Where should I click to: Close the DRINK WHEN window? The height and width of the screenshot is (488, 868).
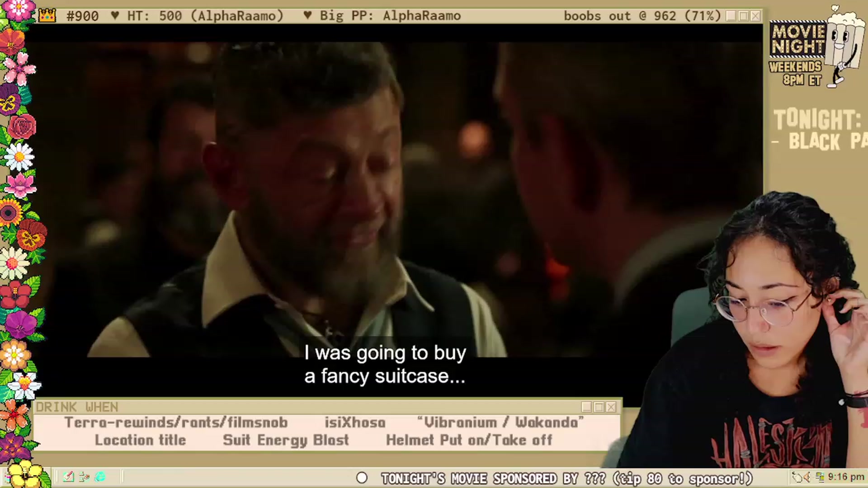point(611,407)
